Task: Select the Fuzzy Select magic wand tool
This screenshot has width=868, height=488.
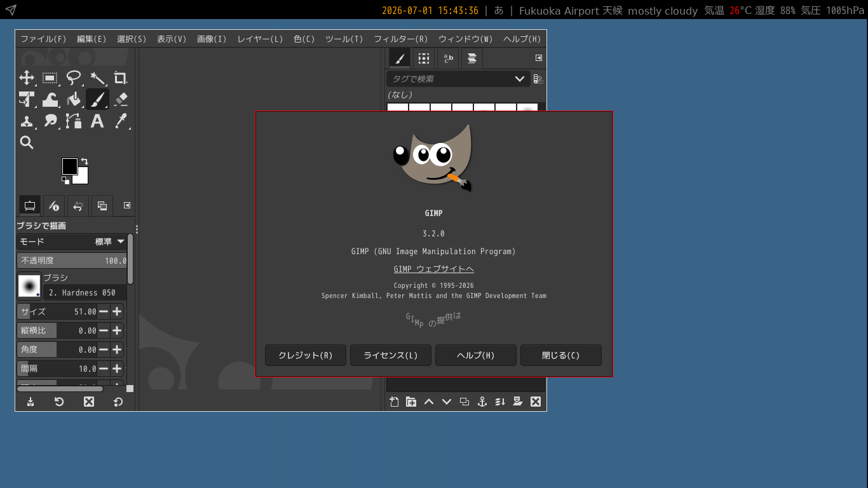Action: 97,78
